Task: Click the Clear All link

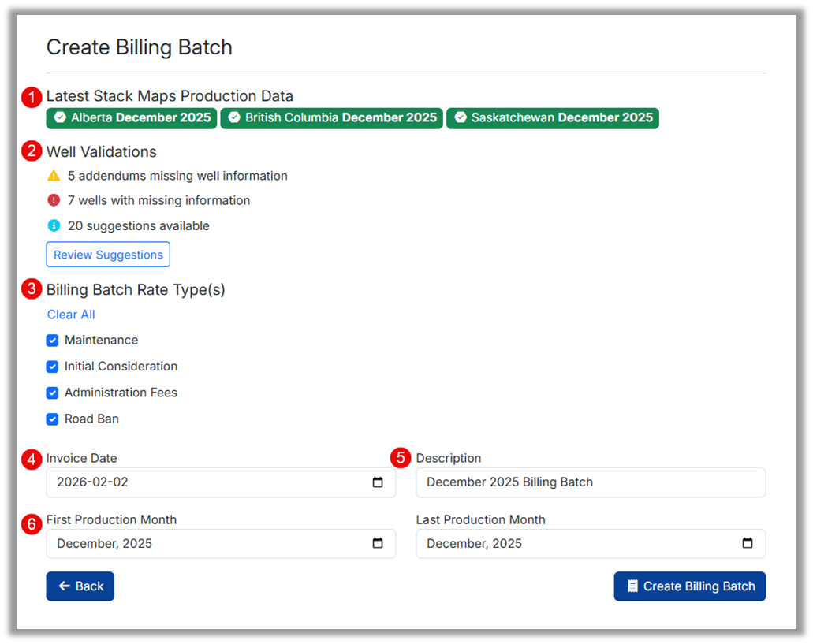Action: (x=71, y=315)
